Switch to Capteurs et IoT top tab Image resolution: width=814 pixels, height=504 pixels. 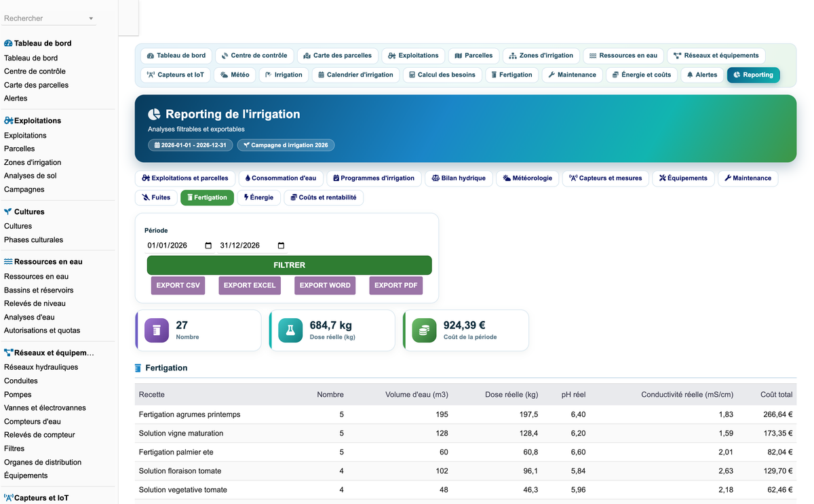tap(175, 75)
